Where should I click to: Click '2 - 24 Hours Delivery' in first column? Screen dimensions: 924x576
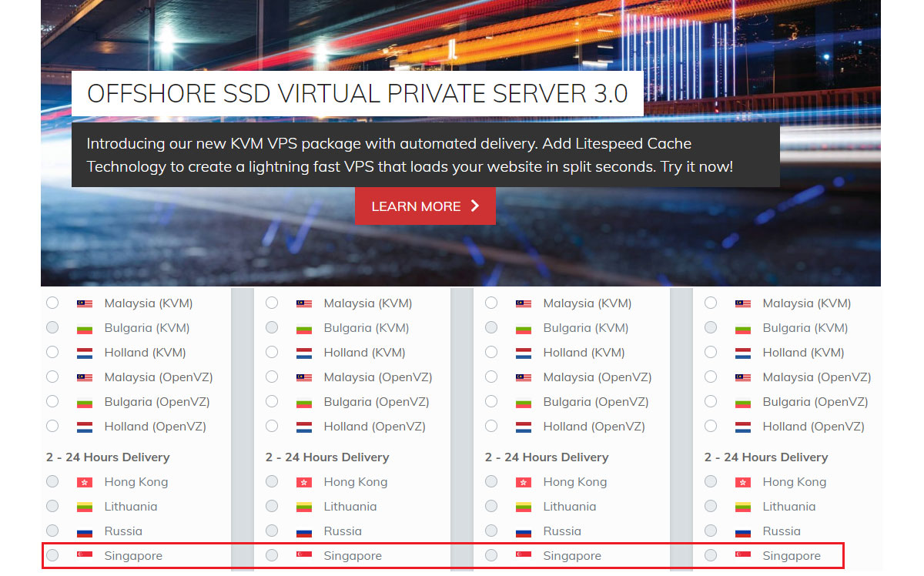click(108, 457)
